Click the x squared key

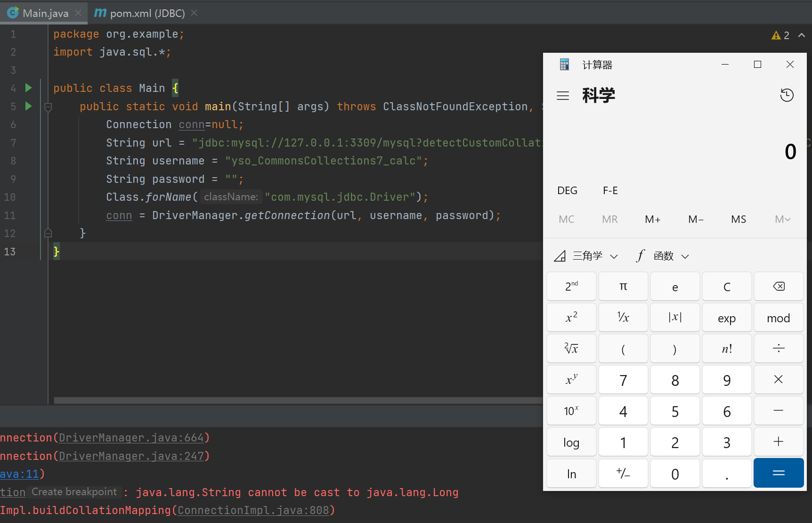(x=571, y=318)
